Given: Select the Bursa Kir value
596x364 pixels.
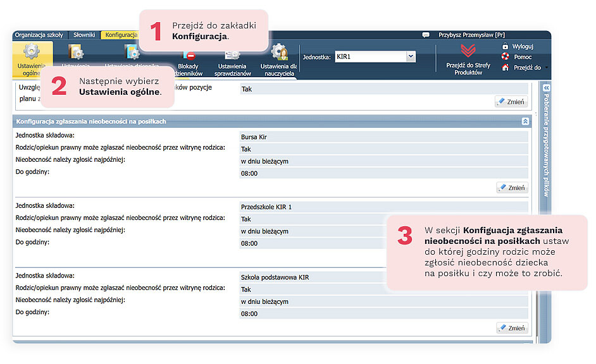Looking at the screenshot, I should (x=254, y=137).
